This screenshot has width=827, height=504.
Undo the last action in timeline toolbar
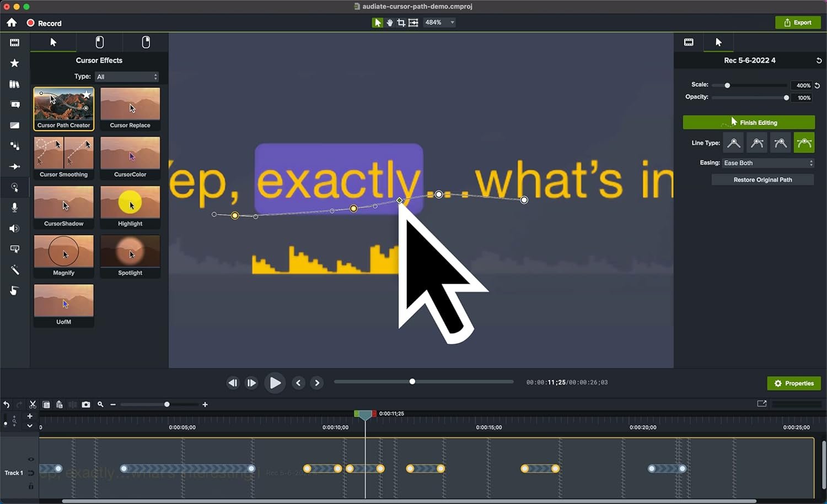coord(7,404)
